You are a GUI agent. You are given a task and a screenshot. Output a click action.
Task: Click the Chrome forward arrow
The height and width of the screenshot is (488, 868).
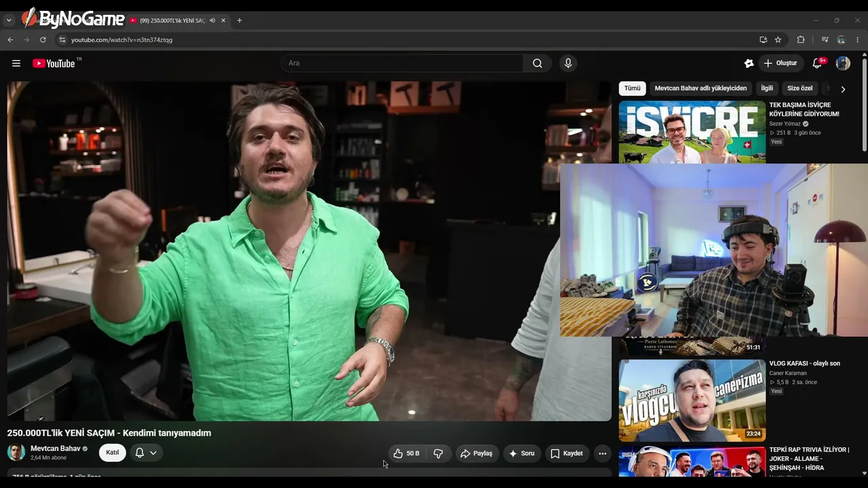click(x=26, y=39)
